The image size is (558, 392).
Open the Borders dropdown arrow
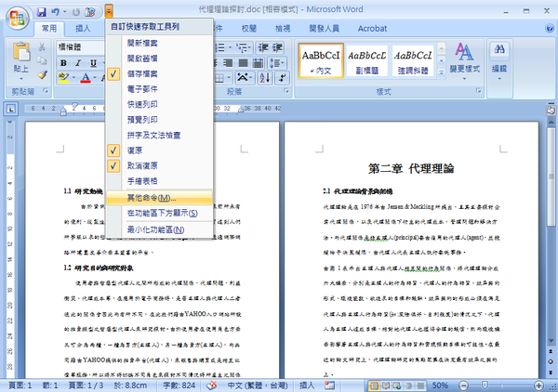pyautogui.click(x=229, y=77)
